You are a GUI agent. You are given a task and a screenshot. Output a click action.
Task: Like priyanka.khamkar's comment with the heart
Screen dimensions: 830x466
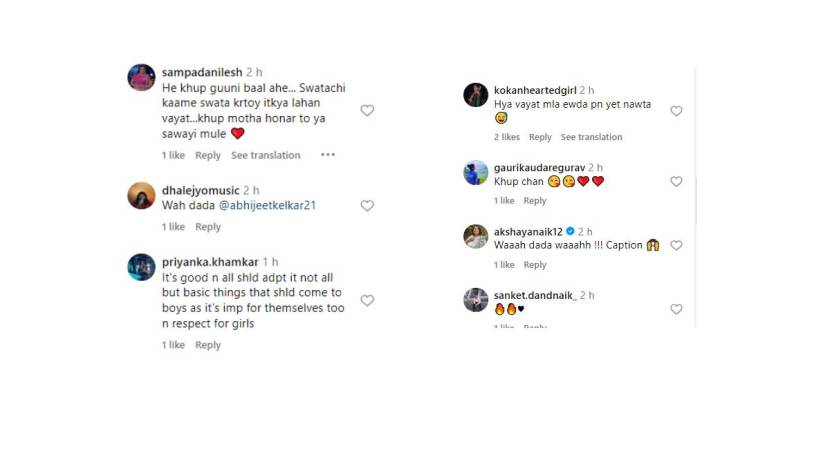click(367, 300)
